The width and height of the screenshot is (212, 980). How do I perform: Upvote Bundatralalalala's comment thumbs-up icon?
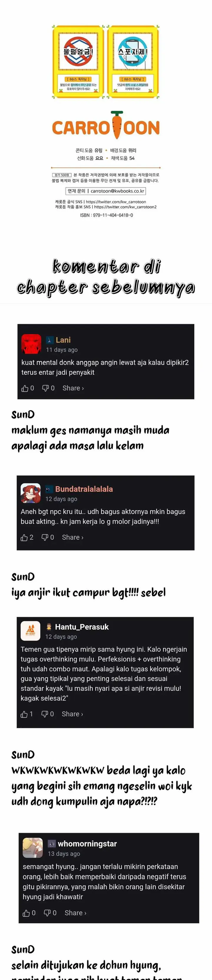(24, 537)
